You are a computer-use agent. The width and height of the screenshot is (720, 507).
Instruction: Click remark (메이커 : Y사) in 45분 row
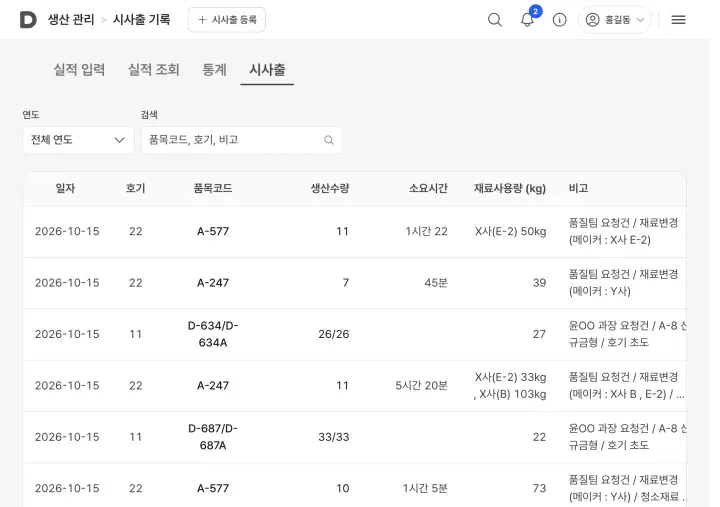pyautogui.click(x=623, y=283)
